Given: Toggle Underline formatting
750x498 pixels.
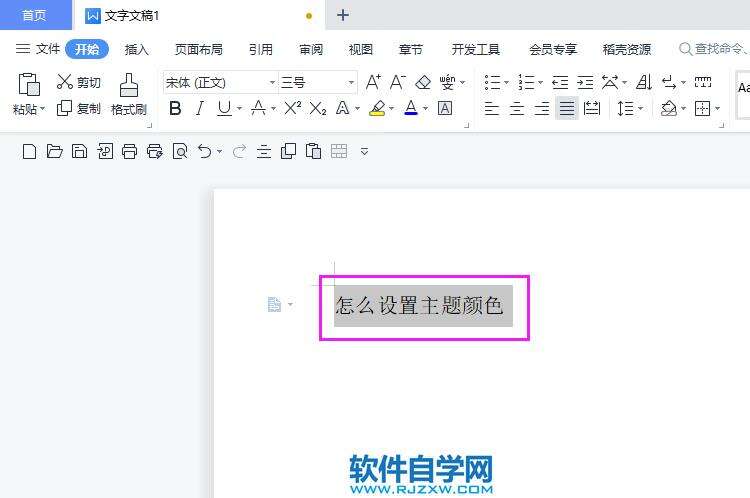Looking at the screenshot, I should click(224, 109).
